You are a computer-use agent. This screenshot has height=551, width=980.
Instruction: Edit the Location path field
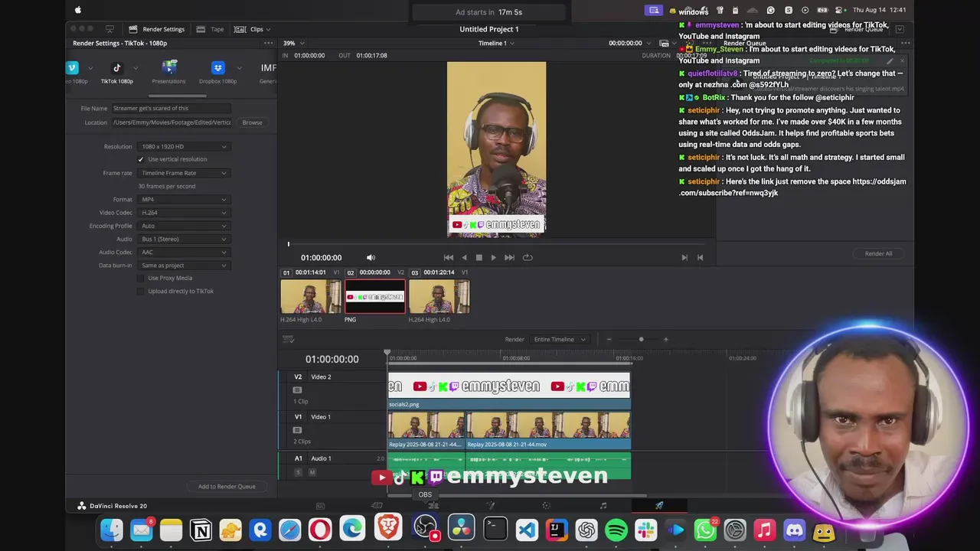point(171,122)
